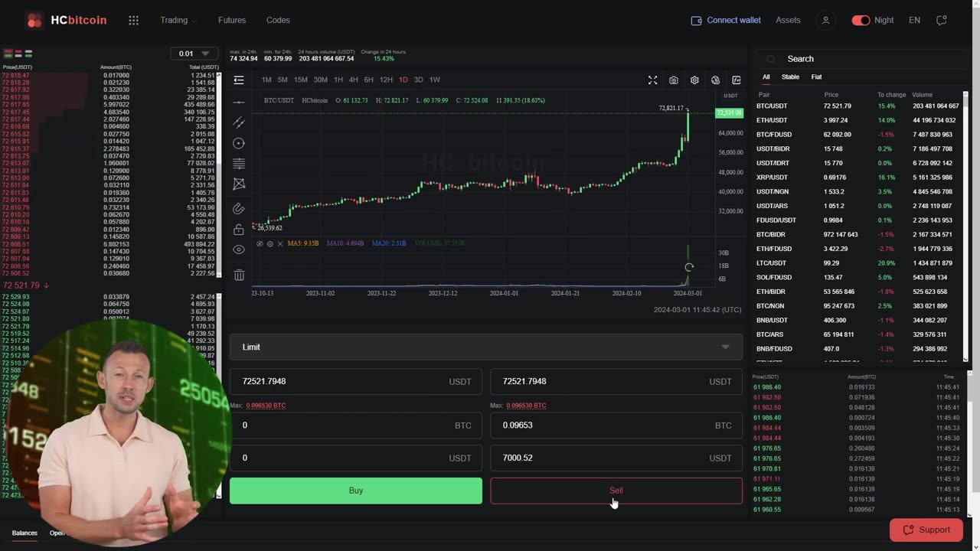Image resolution: width=980 pixels, height=551 pixels.
Task: Select the SOL/FDUSD pair row
Action: tap(858, 277)
